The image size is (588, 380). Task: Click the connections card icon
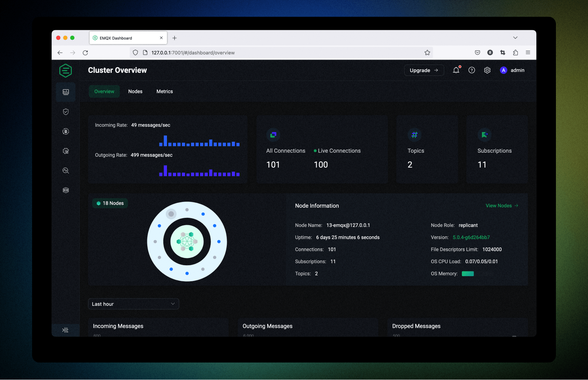[x=273, y=135]
